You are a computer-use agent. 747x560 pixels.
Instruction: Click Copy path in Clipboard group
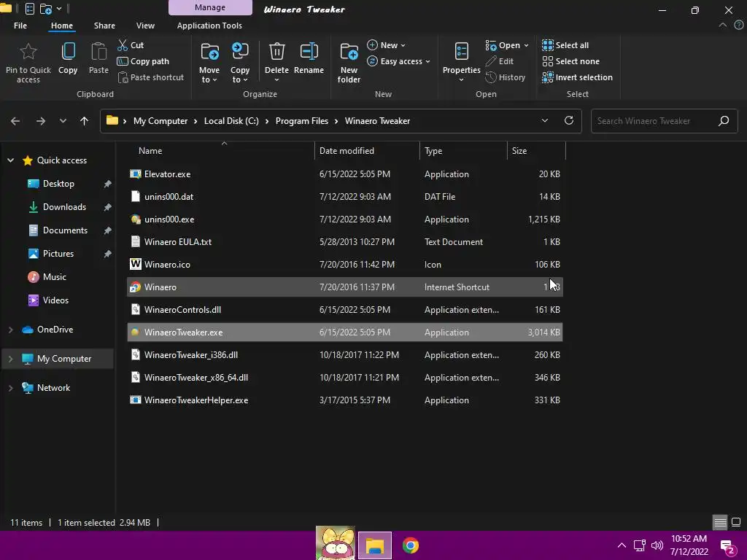tap(143, 61)
